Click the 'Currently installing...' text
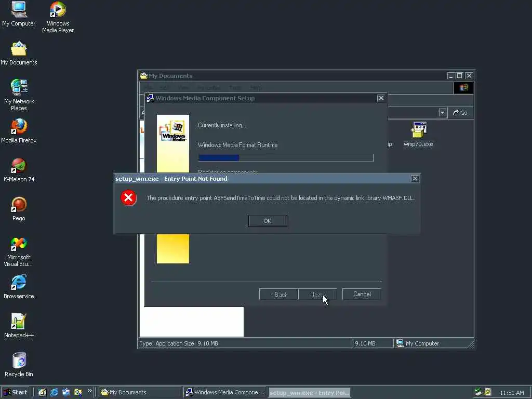532x399 pixels. coord(222,125)
